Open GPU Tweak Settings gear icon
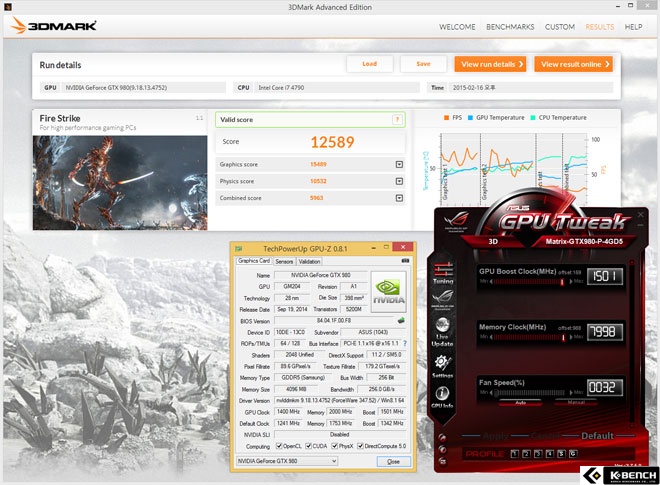This screenshot has width=660, height=485. [442, 366]
